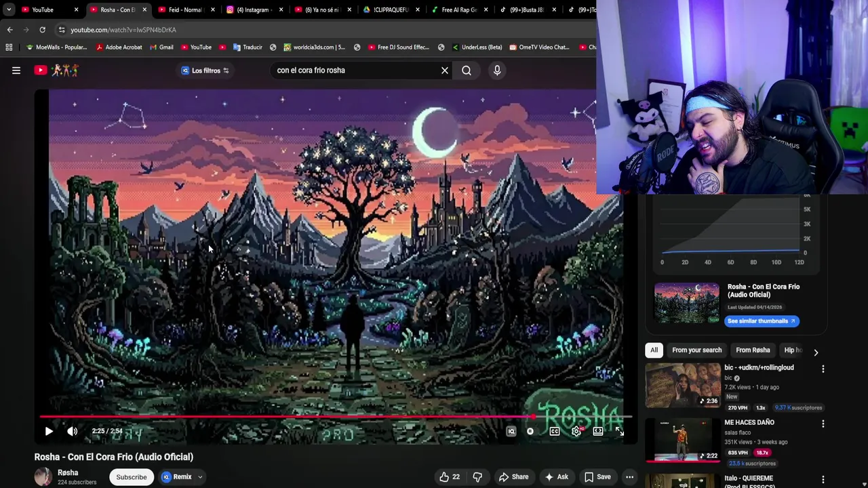This screenshot has height=488, width=868.
Task: Open more actions ellipsis below video
Action: click(x=629, y=477)
